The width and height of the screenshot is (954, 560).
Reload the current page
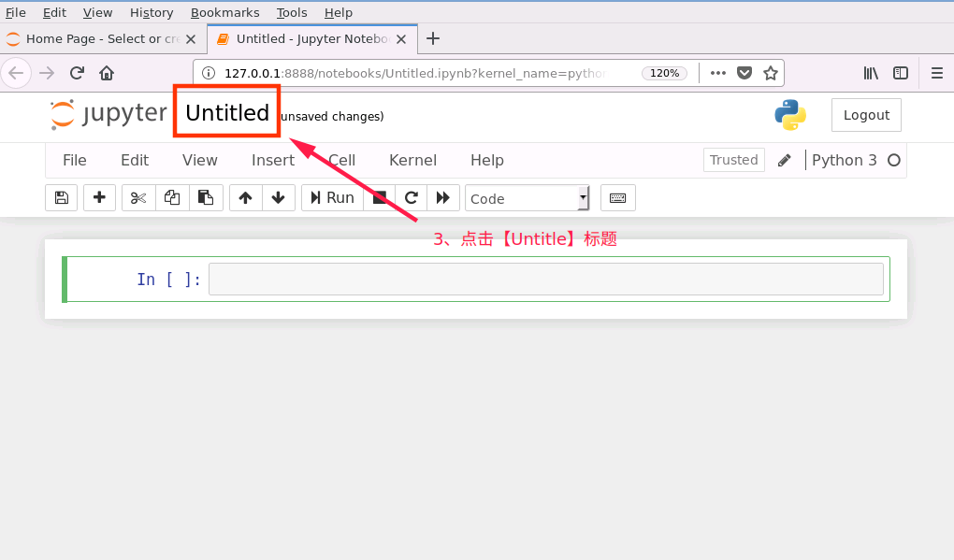point(77,73)
